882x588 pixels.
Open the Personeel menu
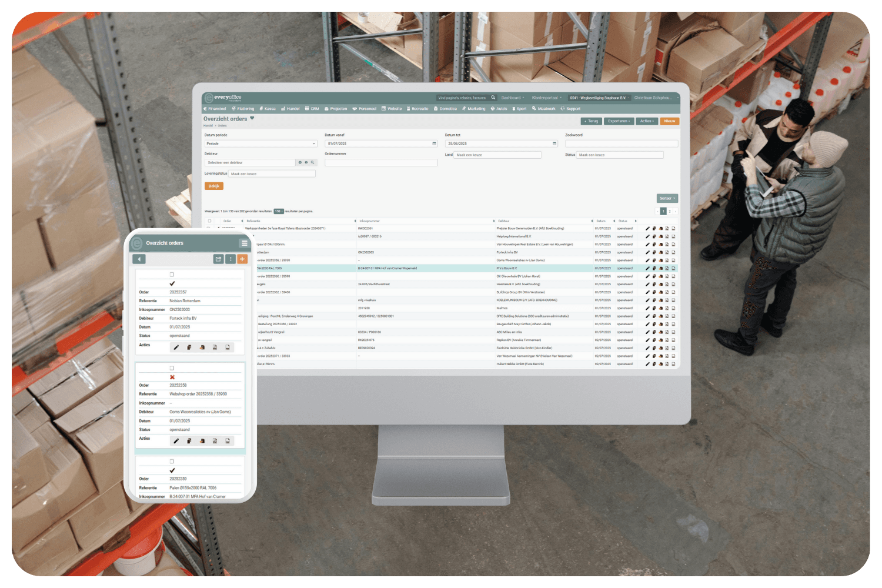pos(365,109)
